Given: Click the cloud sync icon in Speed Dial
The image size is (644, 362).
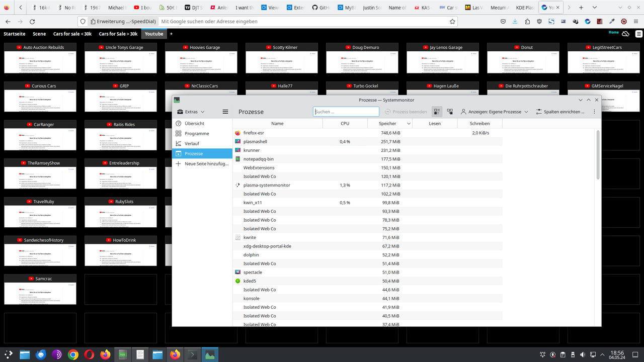Looking at the screenshot, I should tap(625, 34).
